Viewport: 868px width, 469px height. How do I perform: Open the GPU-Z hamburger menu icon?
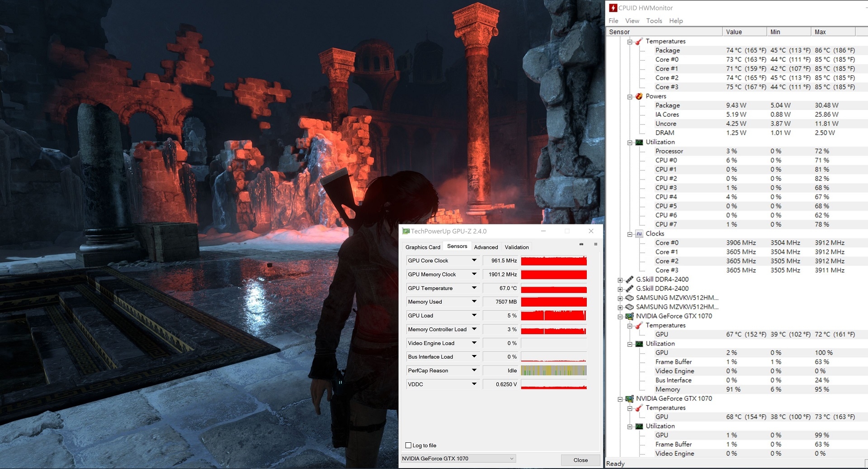click(x=595, y=244)
